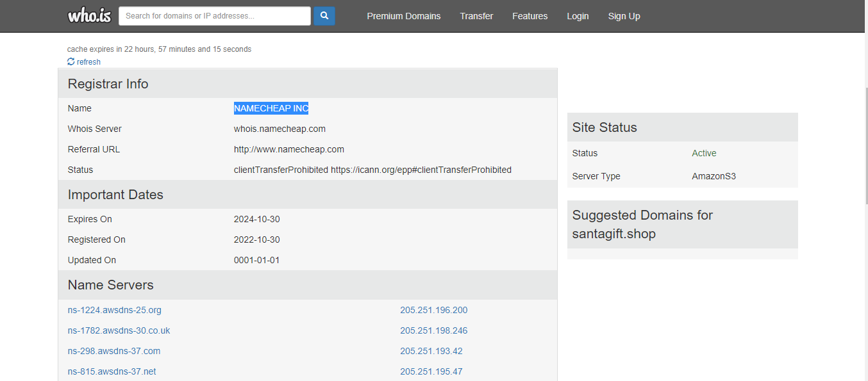The width and height of the screenshot is (868, 381).
Task: Click the blue search magnifier button
Action: [324, 16]
